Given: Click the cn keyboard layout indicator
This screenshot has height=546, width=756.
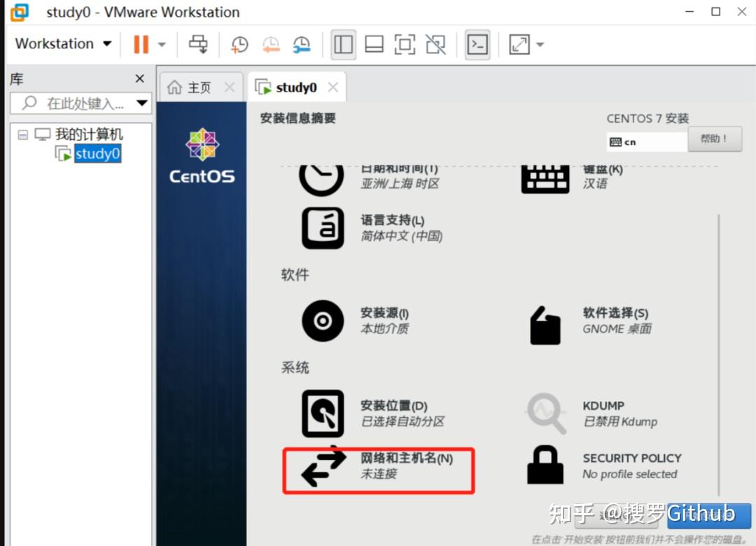Looking at the screenshot, I should tap(646, 142).
